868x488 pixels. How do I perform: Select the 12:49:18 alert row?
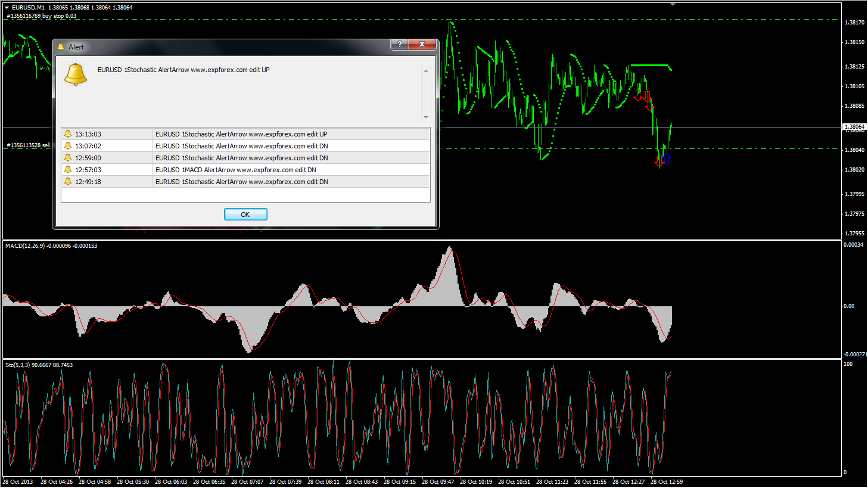241,182
